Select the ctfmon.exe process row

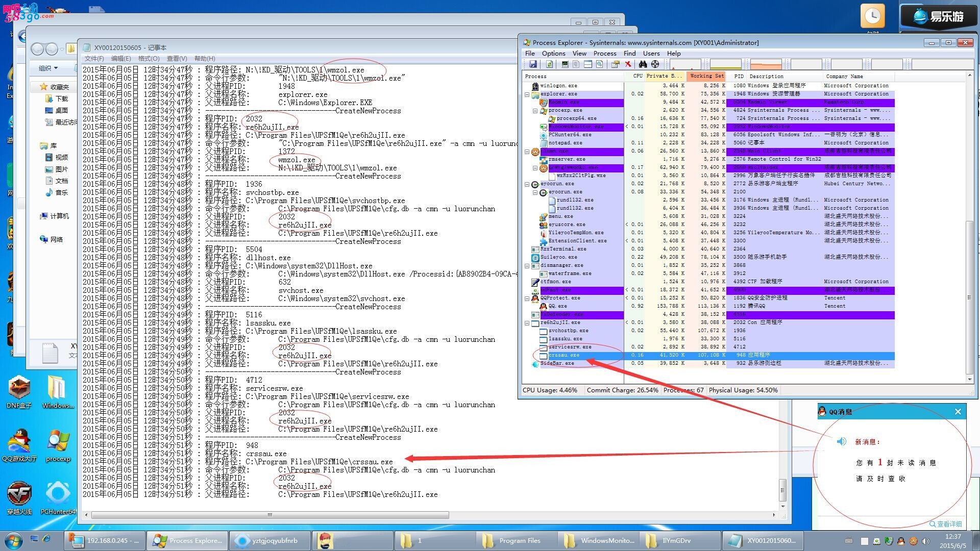tap(708, 282)
